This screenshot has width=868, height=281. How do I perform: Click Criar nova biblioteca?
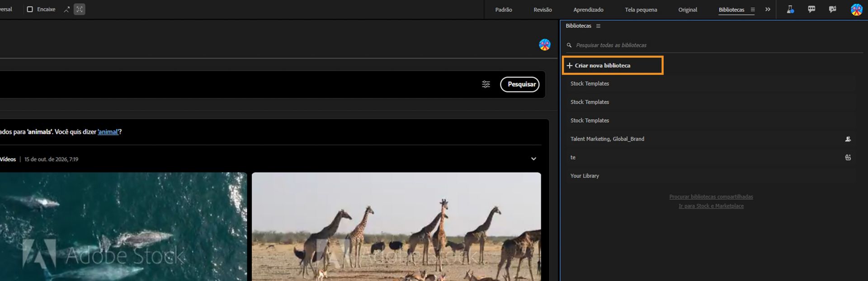pyautogui.click(x=613, y=66)
